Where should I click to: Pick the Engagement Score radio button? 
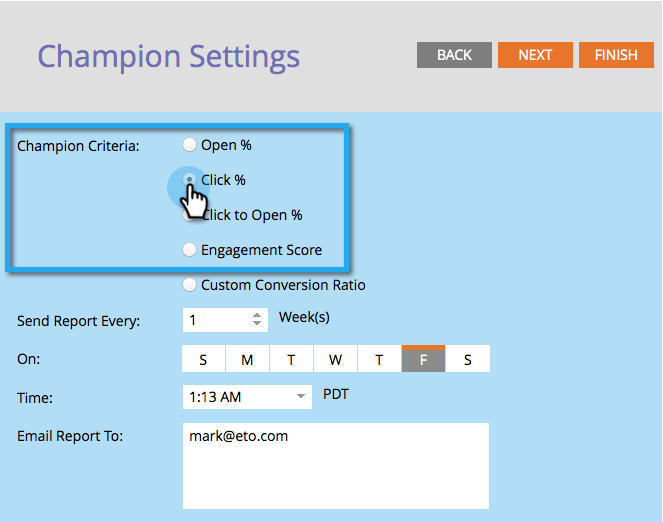(x=189, y=250)
